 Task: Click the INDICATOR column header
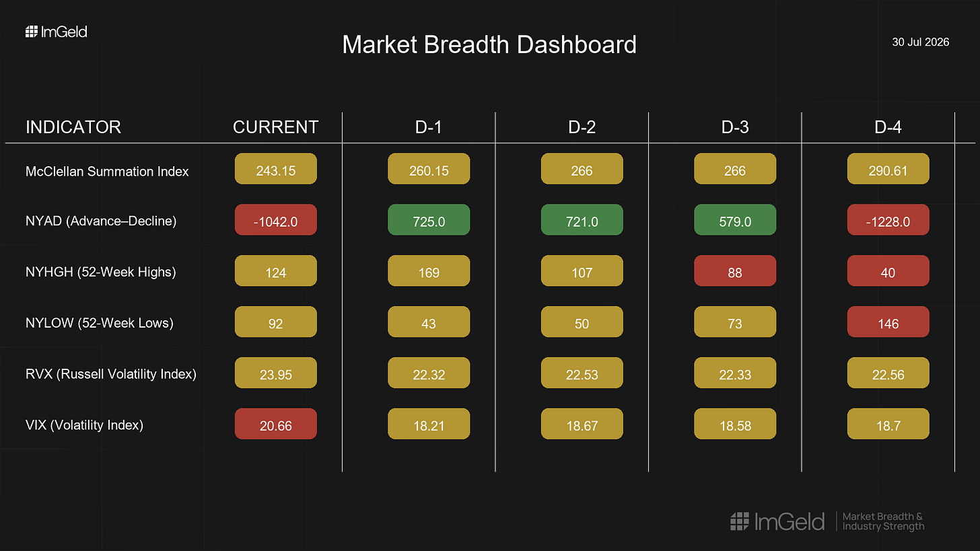coord(73,127)
